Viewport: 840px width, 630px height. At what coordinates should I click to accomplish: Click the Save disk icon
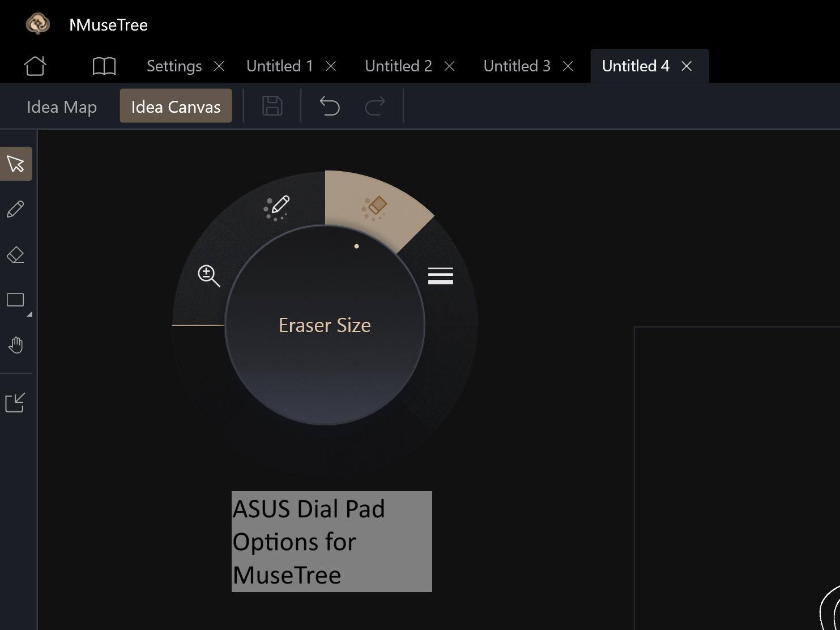[x=272, y=106]
